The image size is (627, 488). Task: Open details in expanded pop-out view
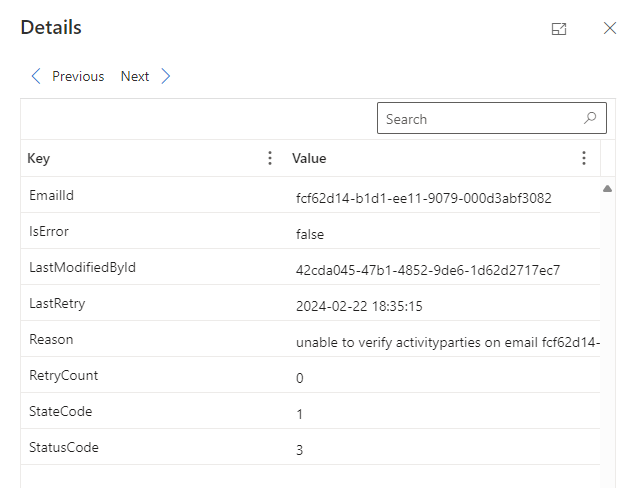point(559,29)
